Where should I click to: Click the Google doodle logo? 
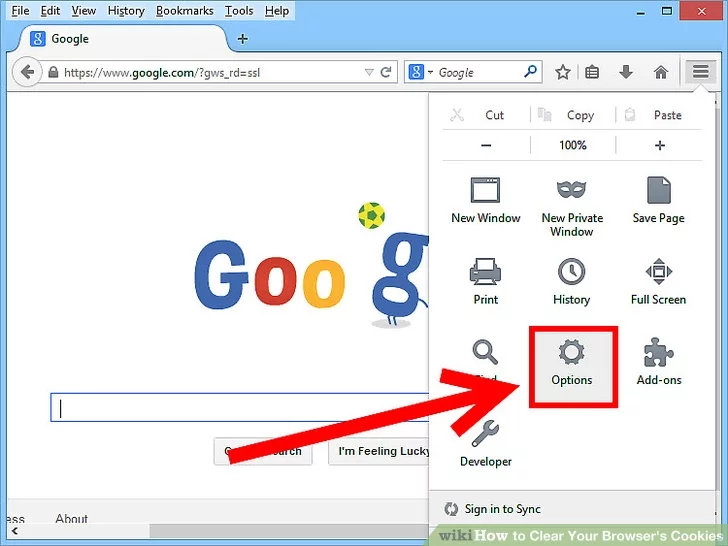click(311, 267)
